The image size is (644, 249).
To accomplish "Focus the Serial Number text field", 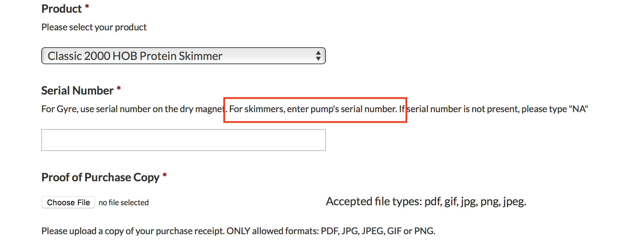I will [x=183, y=140].
